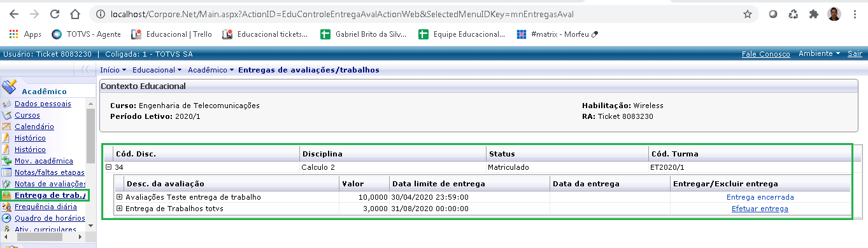Open Gabriel Brito da Silv... bookmark
This screenshot has width=868, height=248.
point(364,34)
